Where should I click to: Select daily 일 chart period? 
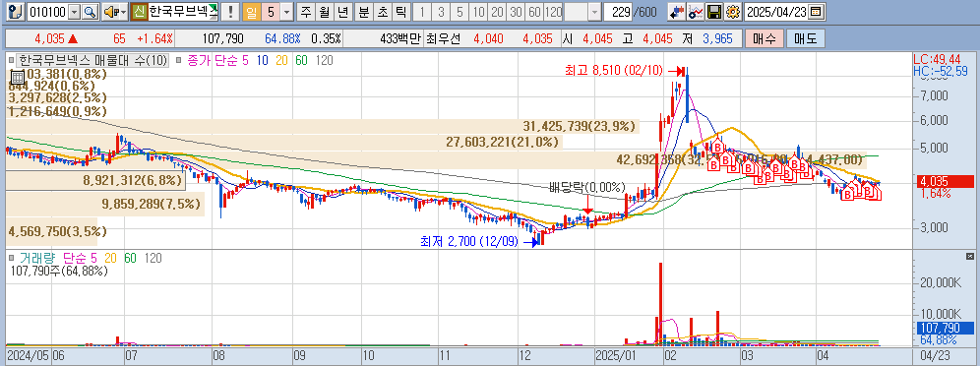pos(251,11)
